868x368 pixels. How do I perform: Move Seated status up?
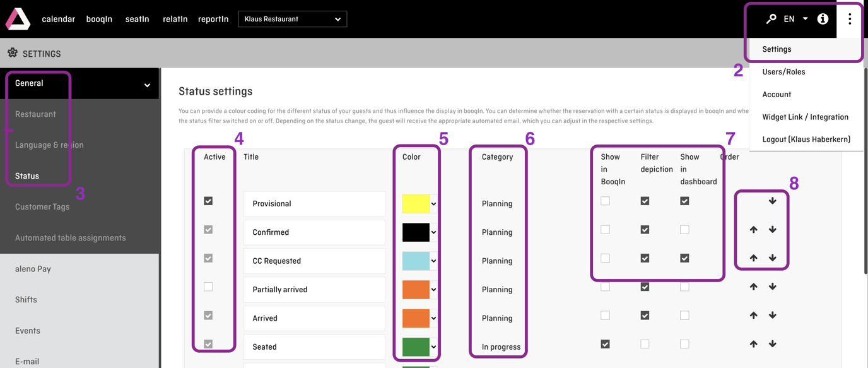tap(754, 344)
